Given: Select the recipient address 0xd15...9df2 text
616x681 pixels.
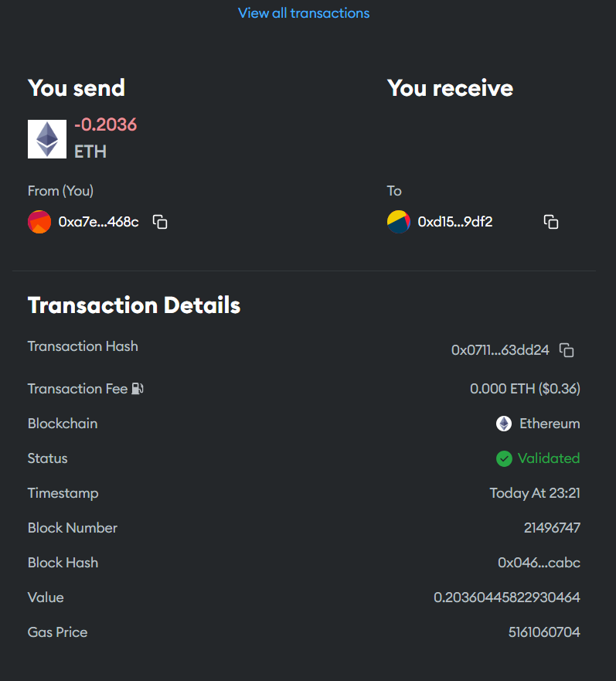Looking at the screenshot, I should (455, 222).
